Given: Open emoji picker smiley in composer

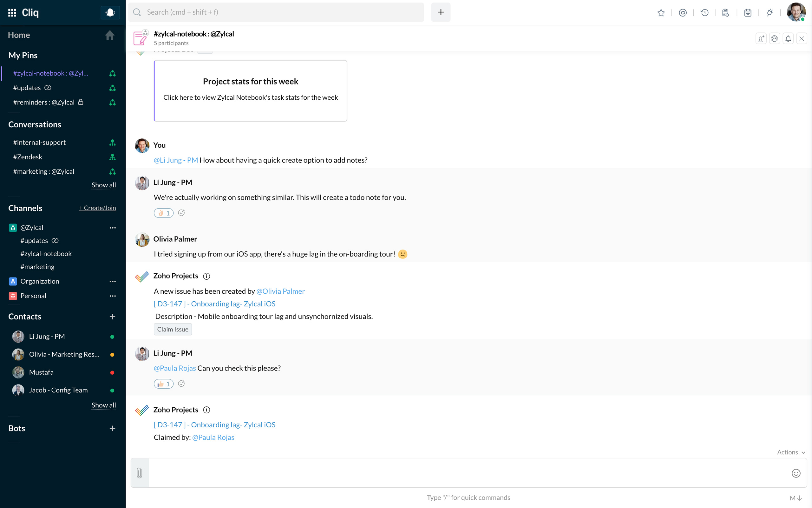Looking at the screenshot, I should (x=796, y=473).
